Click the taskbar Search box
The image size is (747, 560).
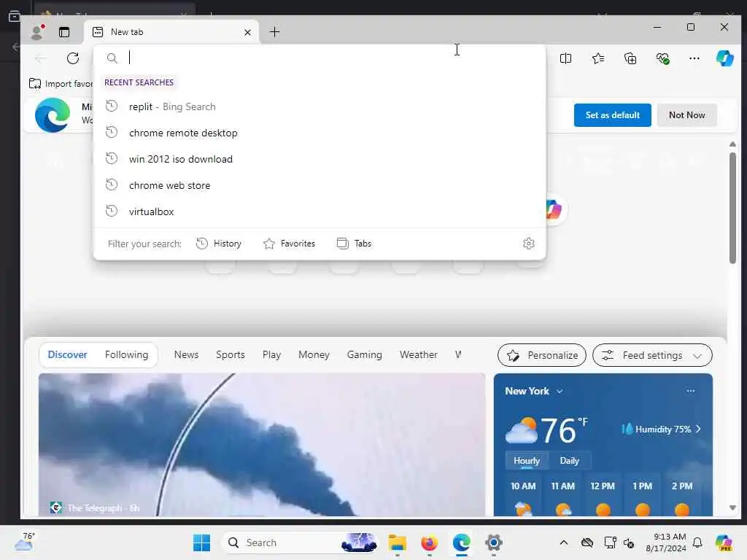click(x=299, y=542)
